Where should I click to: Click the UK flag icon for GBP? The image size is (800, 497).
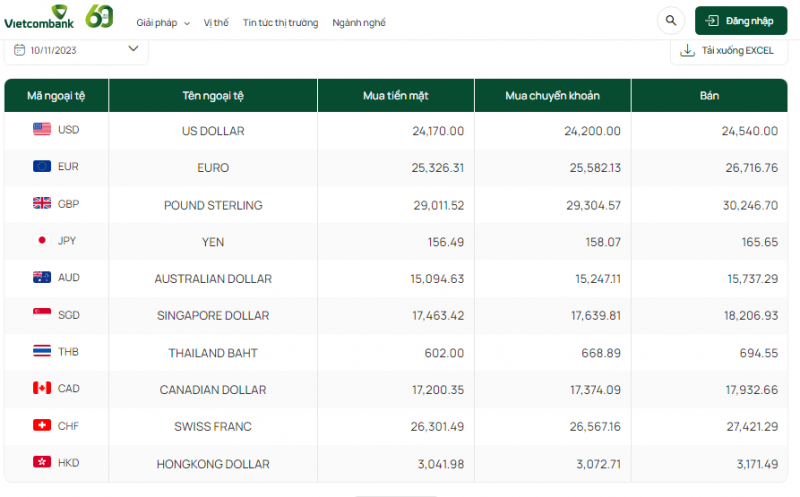point(42,204)
